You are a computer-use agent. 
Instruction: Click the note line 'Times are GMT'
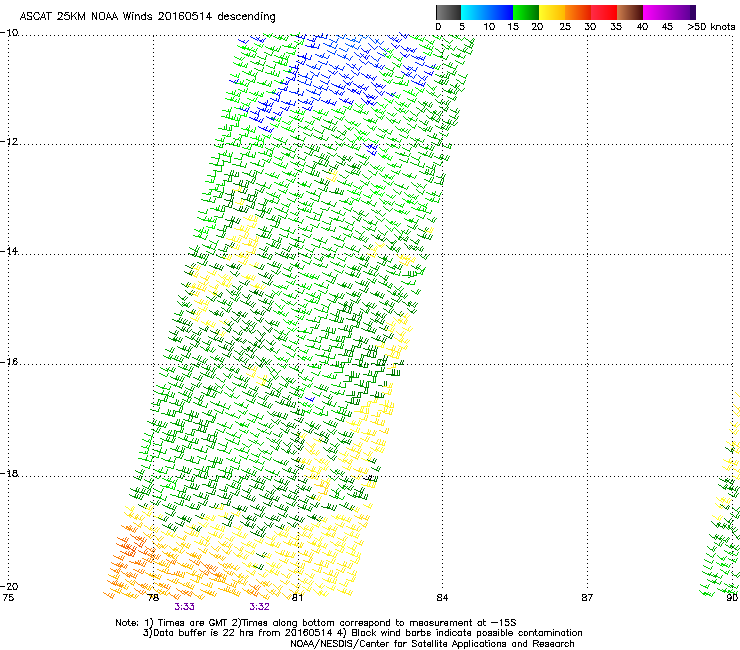point(193,623)
